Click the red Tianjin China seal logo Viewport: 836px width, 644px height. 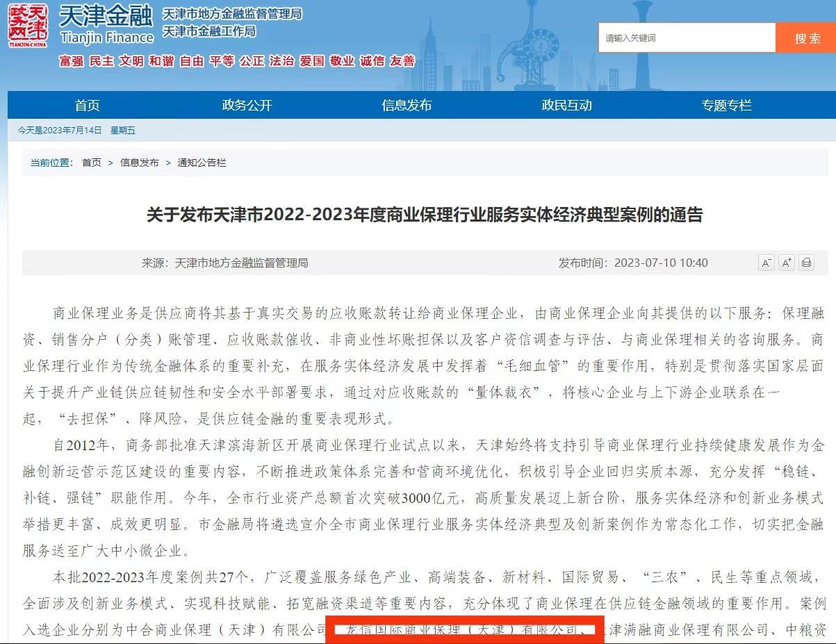click(28, 24)
